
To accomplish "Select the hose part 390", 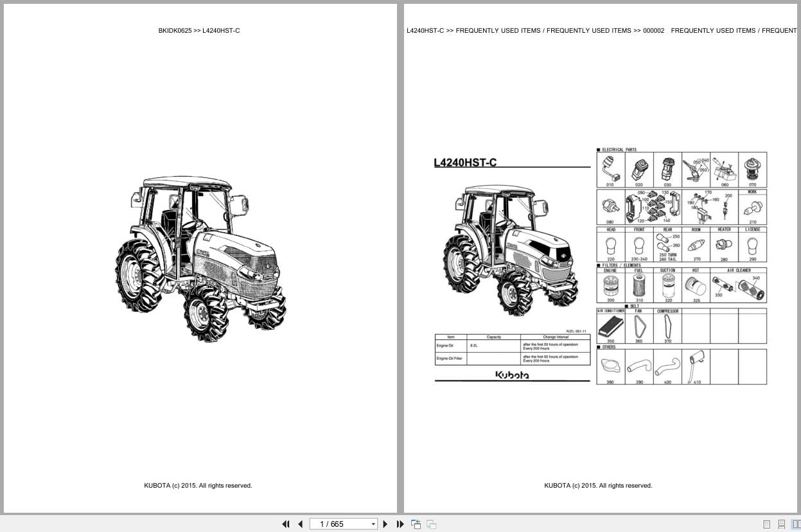I will coord(639,367).
